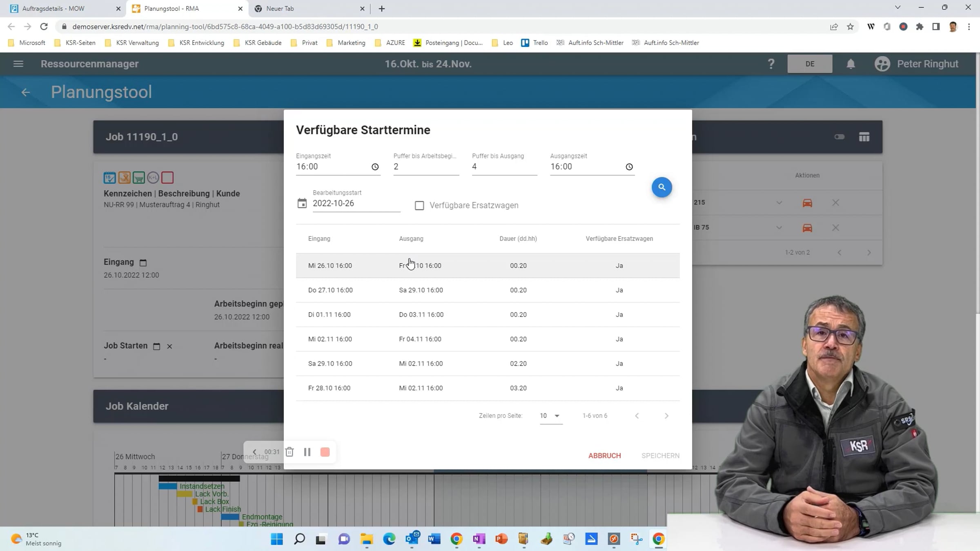Toggle the table column view icon
Screen dimensions: 980x551
pyautogui.click(x=864, y=137)
